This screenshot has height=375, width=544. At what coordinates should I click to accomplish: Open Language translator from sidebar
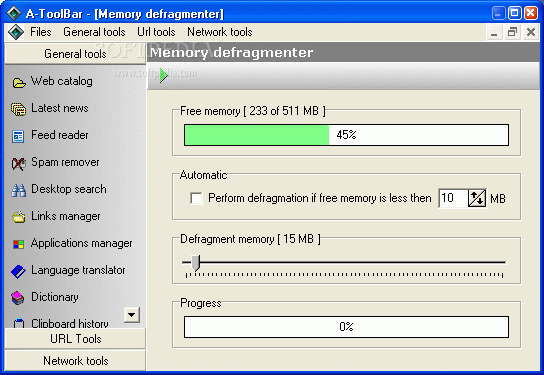pos(78,270)
